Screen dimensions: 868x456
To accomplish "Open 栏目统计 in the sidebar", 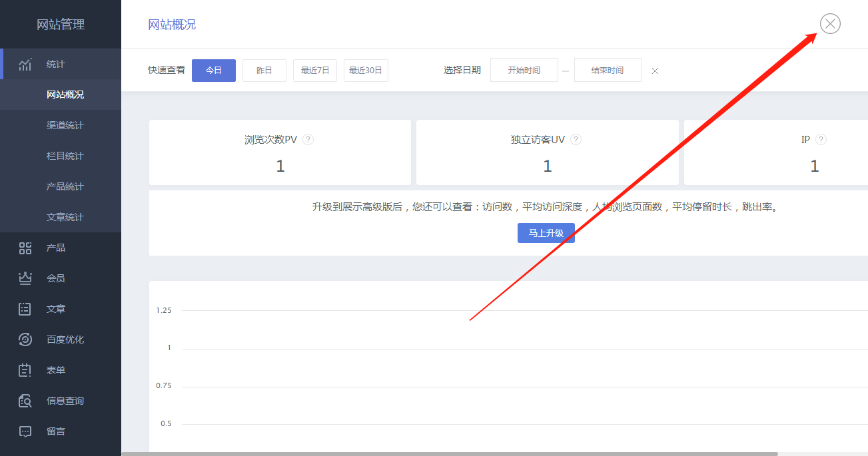I will (61, 156).
